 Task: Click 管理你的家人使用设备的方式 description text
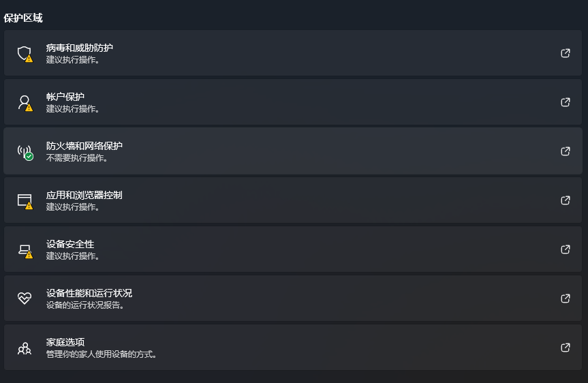102,354
